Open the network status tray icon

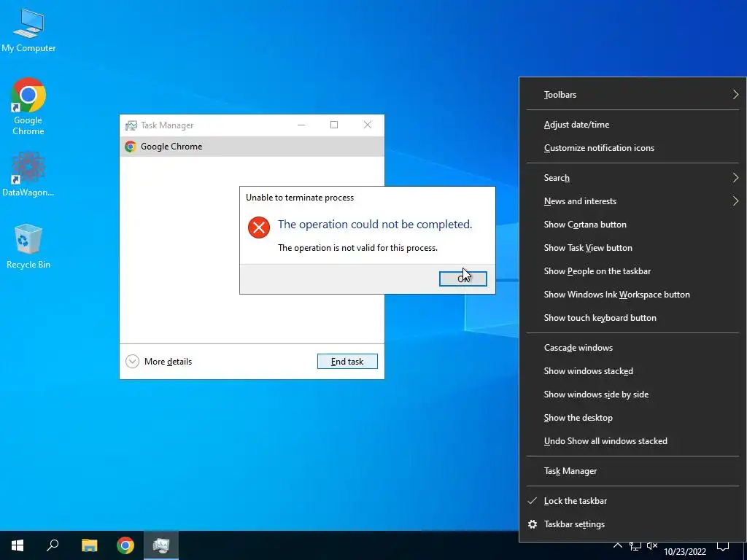635,545
